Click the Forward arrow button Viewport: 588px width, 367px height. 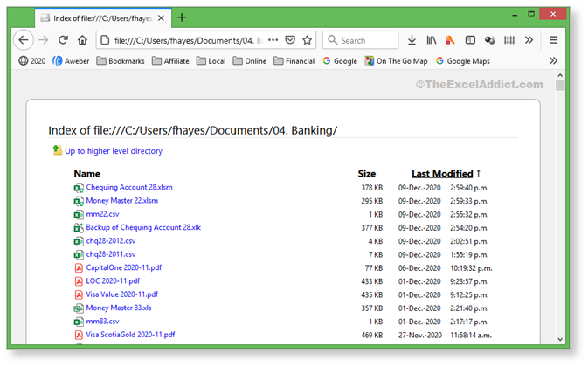(x=44, y=40)
